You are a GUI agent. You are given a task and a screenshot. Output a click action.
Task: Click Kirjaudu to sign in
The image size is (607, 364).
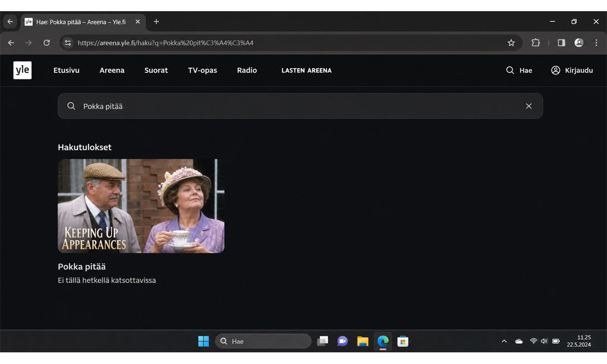[x=572, y=70]
